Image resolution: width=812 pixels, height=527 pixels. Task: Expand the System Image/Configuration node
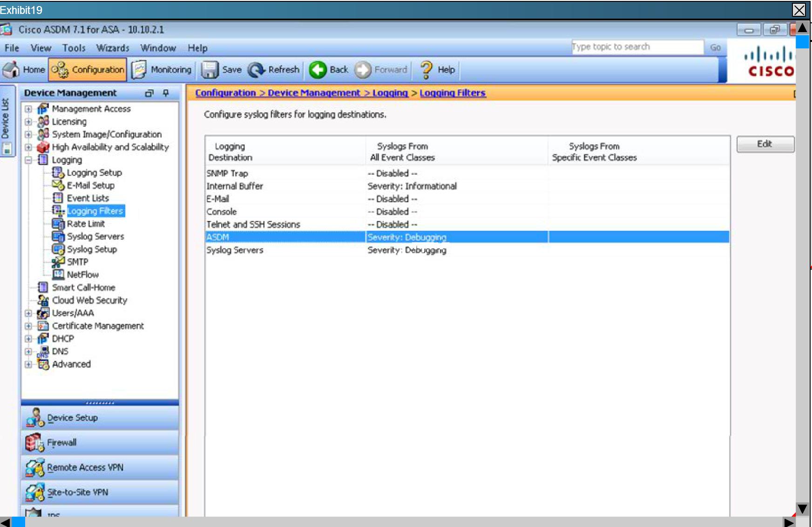point(28,135)
